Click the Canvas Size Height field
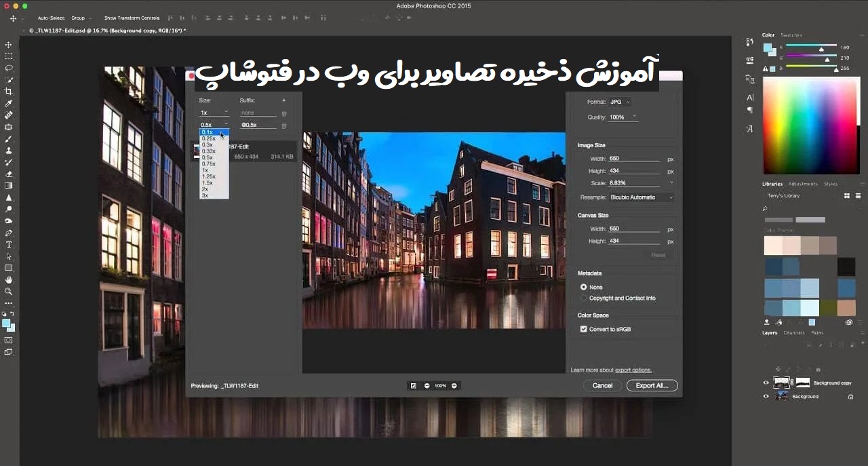Image resolution: width=868 pixels, height=466 pixels. pyautogui.click(x=633, y=241)
